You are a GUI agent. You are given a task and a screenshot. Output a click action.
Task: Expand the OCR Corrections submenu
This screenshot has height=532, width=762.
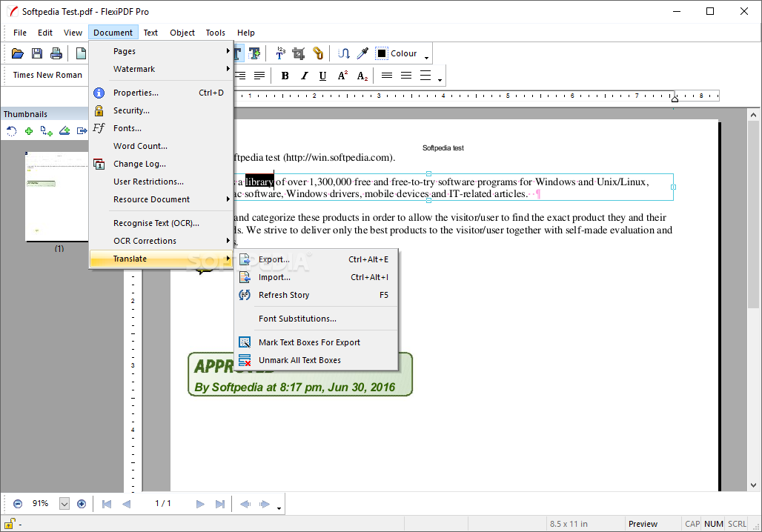point(162,241)
